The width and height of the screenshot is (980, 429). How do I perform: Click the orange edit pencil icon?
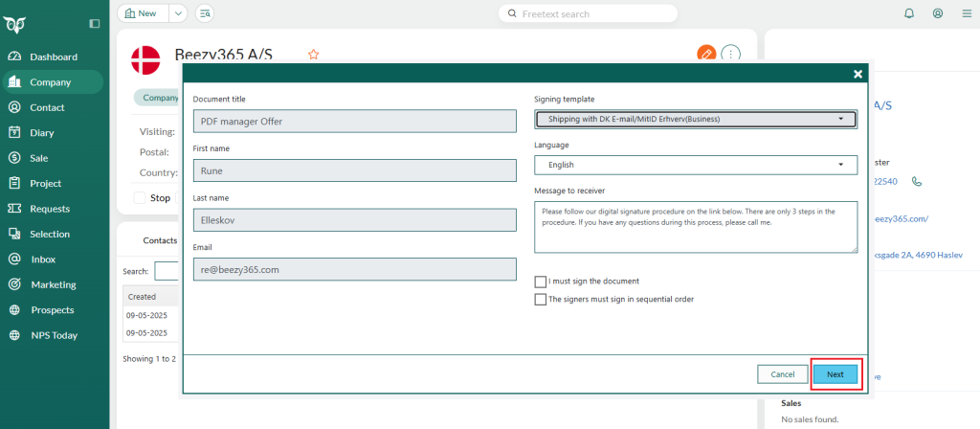pyautogui.click(x=706, y=55)
